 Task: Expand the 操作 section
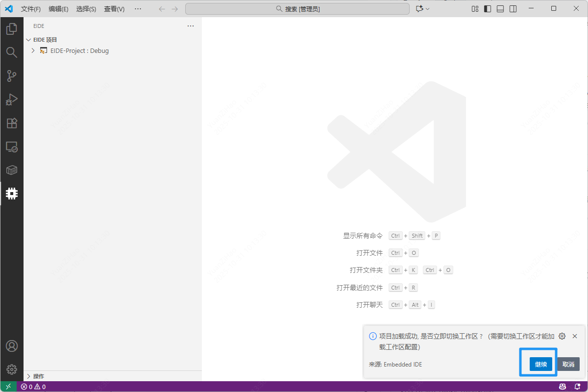click(29, 376)
